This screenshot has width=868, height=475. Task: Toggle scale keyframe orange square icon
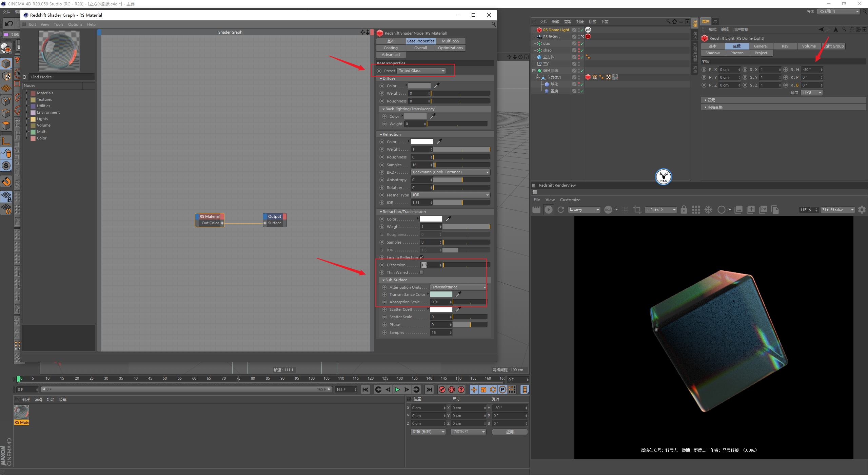(484, 389)
